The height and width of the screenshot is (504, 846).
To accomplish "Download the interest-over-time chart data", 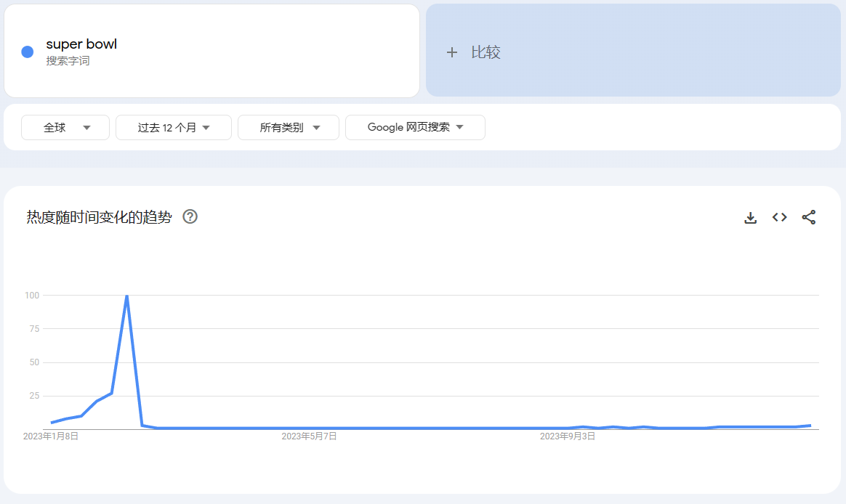I will pyautogui.click(x=751, y=218).
